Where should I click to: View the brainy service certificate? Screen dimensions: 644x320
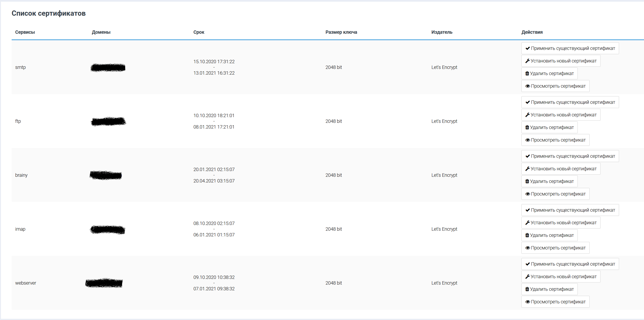(x=555, y=194)
